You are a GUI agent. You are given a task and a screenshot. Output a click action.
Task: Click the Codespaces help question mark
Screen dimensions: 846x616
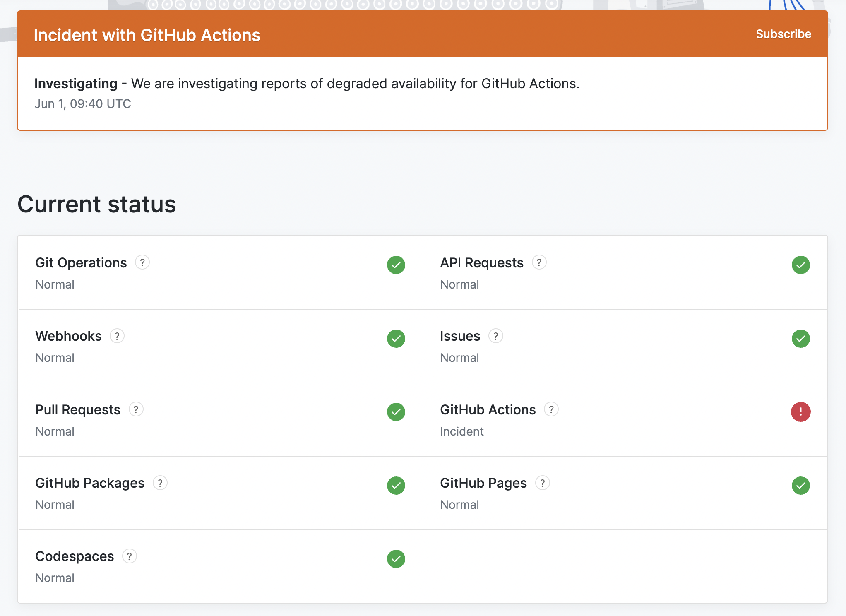click(x=129, y=556)
